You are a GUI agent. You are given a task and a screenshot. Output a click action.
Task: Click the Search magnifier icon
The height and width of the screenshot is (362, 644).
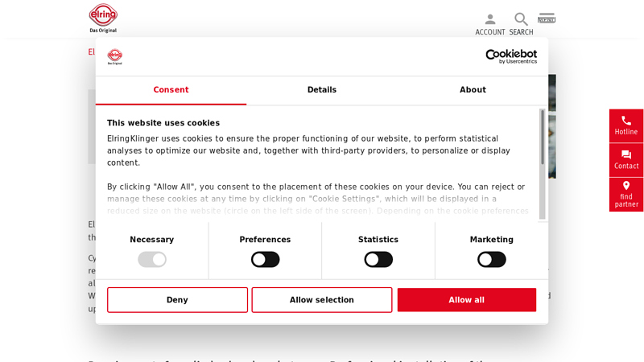pyautogui.click(x=521, y=19)
